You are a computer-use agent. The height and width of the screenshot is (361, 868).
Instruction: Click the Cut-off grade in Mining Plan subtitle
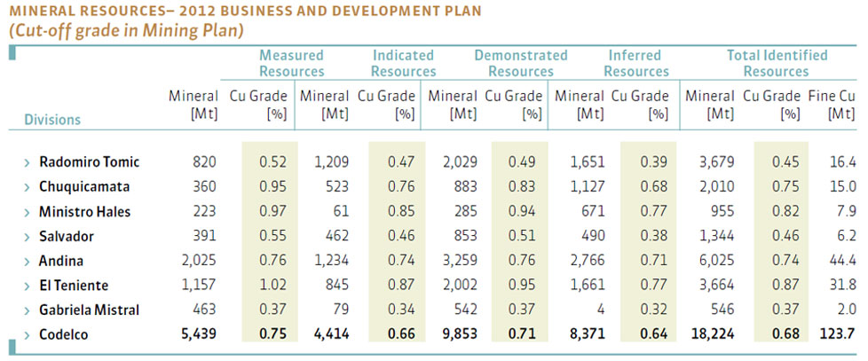pyautogui.click(x=126, y=31)
